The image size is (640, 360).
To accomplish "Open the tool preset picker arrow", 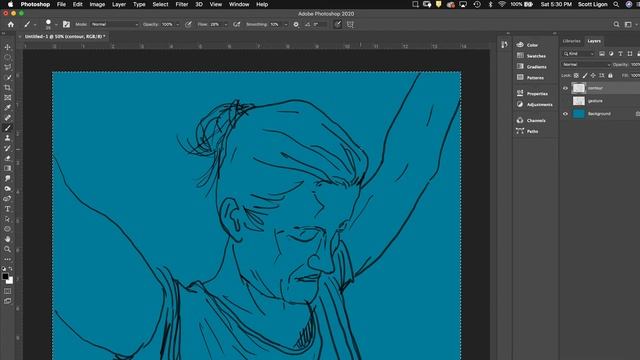I will click(35, 24).
